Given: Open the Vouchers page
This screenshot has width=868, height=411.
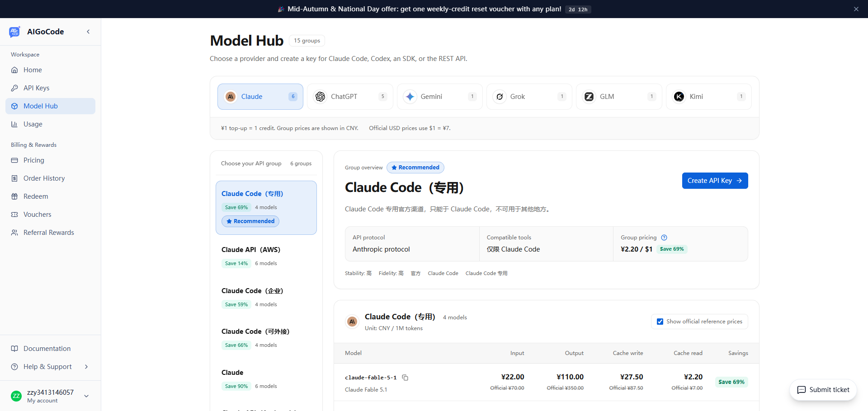Looking at the screenshot, I should (50, 215).
